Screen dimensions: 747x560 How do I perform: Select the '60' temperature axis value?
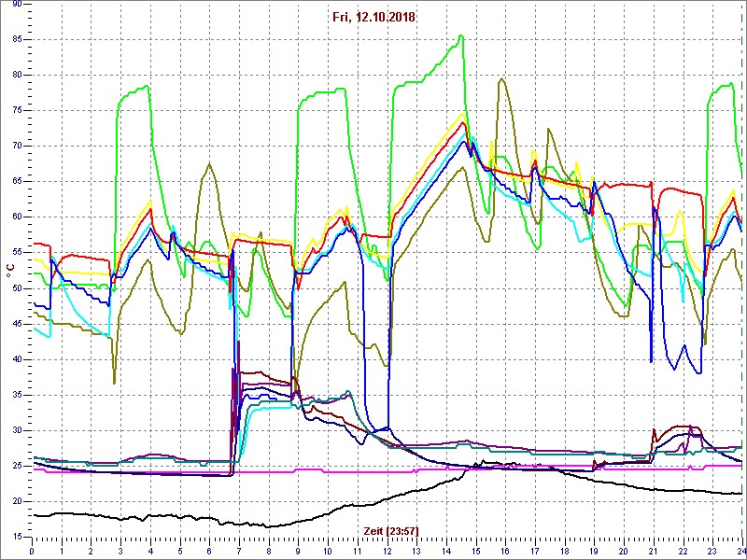[x=17, y=217]
